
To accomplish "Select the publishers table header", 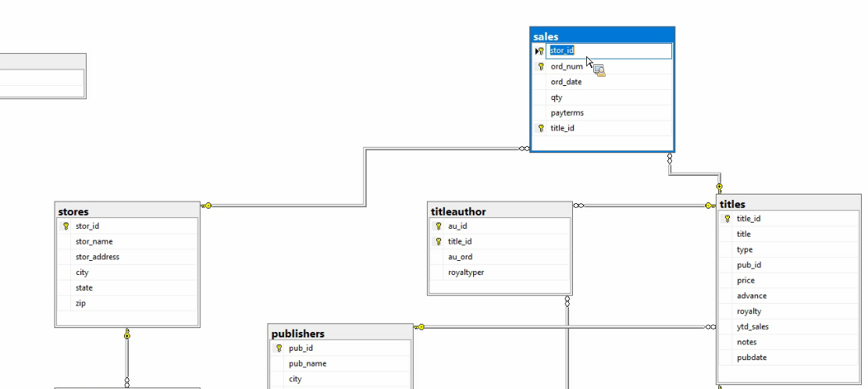I will pos(340,333).
